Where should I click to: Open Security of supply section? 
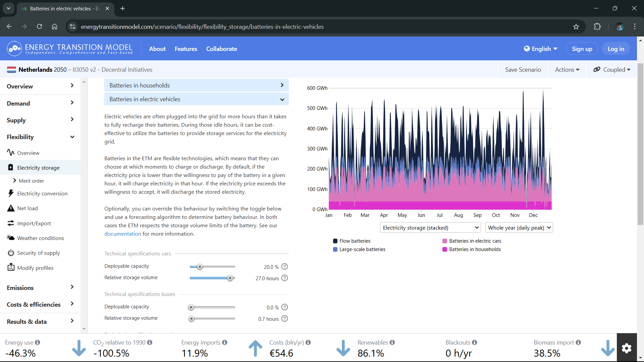click(38, 253)
